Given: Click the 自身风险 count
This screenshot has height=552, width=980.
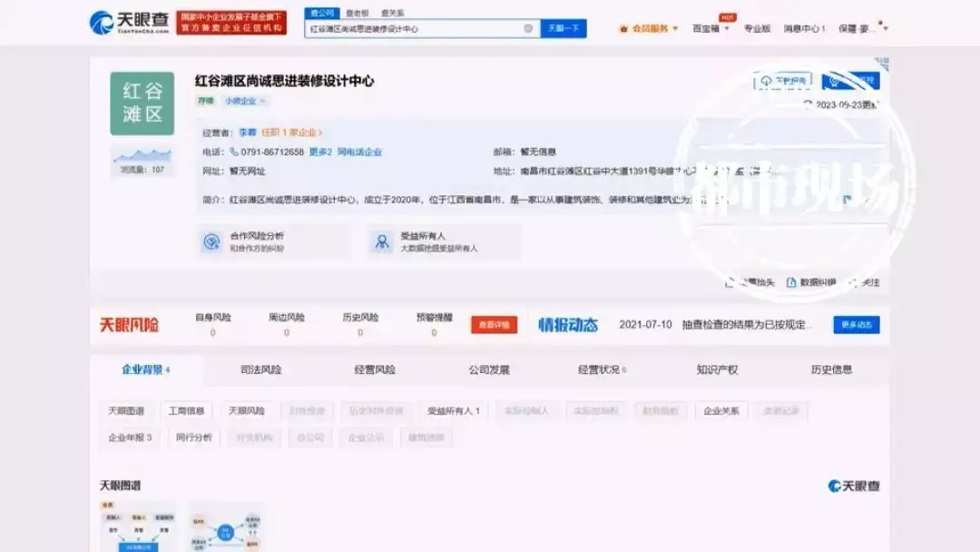Looking at the screenshot, I should (213, 332).
